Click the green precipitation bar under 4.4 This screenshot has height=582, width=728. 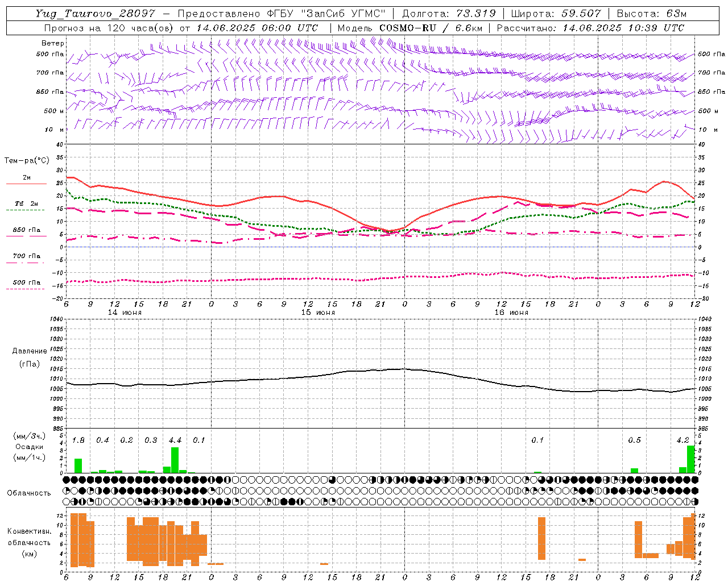point(175,460)
